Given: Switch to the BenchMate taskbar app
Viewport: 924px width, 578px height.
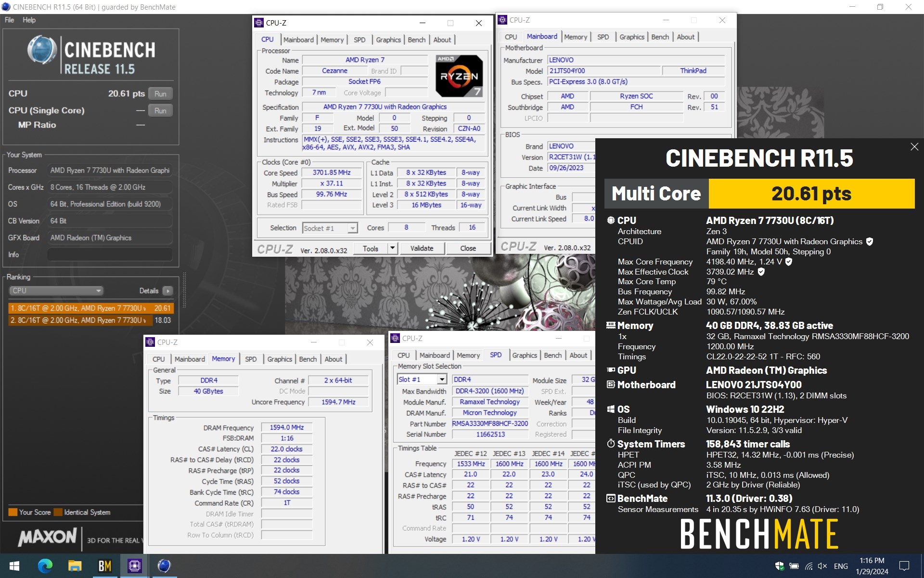Looking at the screenshot, I should tap(104, 566).
